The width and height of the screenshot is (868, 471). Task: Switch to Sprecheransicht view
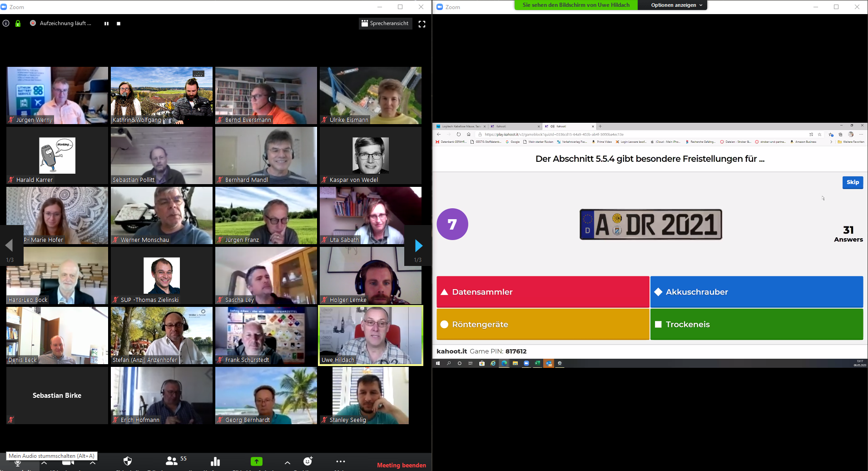point(385,23)
